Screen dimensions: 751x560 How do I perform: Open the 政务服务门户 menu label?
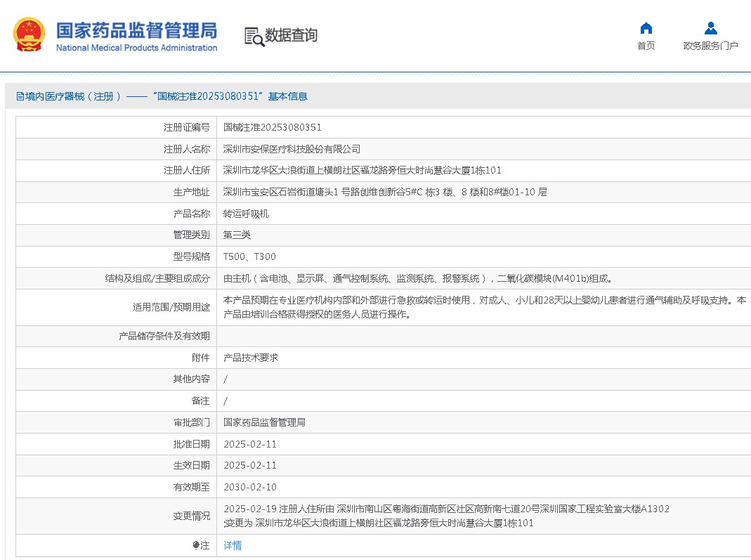click(x=710, y=46)
